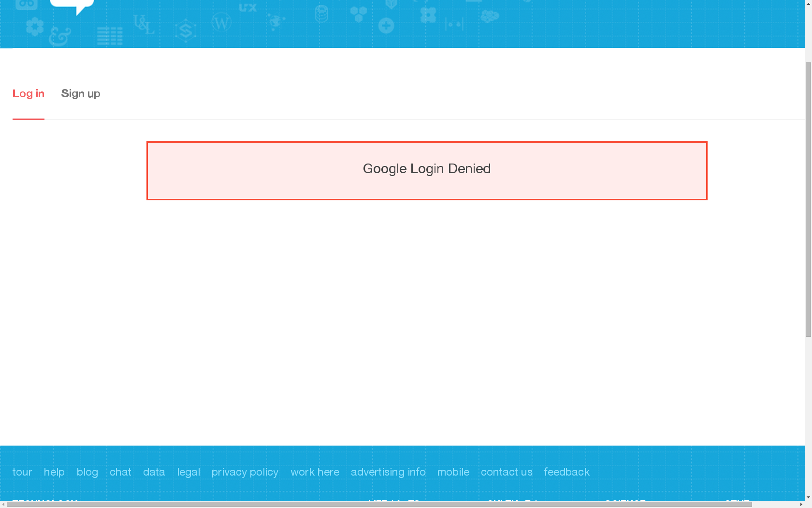Visit the blog link in footer
Viewport: 812px width, 508px height.
click(x=87, y=472)
